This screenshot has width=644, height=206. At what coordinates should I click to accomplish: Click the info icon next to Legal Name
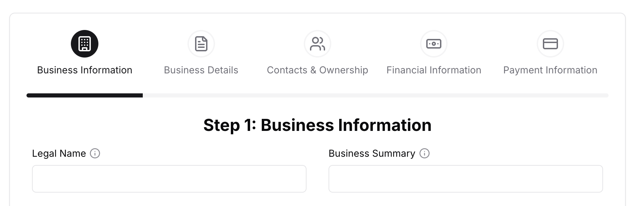[x=95, y=154]
